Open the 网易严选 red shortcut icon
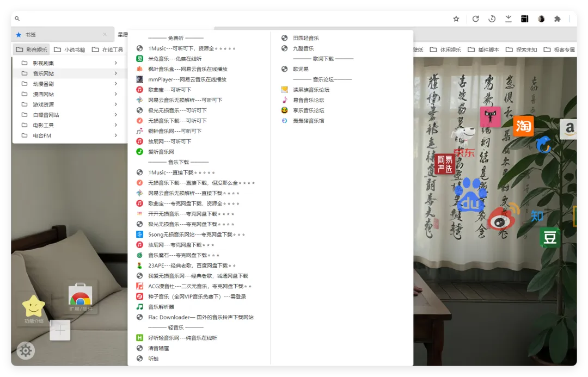This screenshot has height=377, width=588. 445,164
